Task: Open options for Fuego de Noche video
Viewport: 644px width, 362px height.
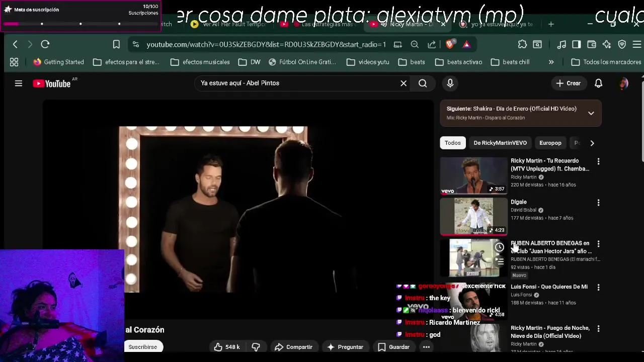Action: [598, 328]
